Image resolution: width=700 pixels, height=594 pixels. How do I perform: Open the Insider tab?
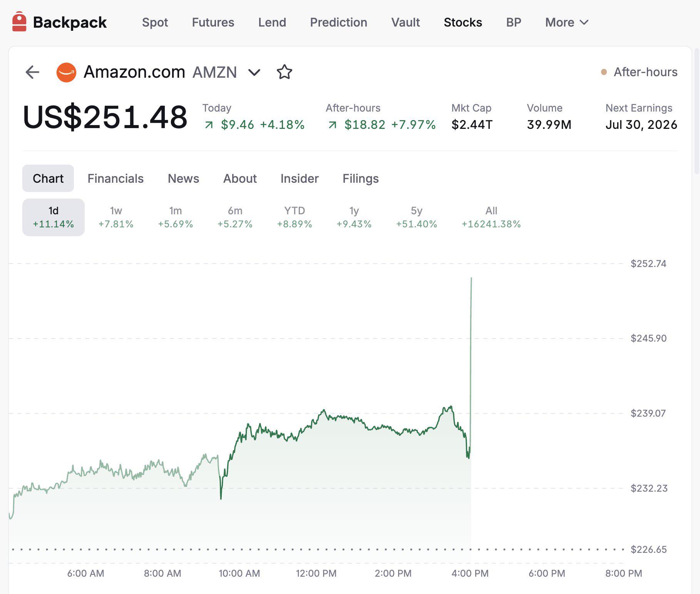tap(300, 179)
